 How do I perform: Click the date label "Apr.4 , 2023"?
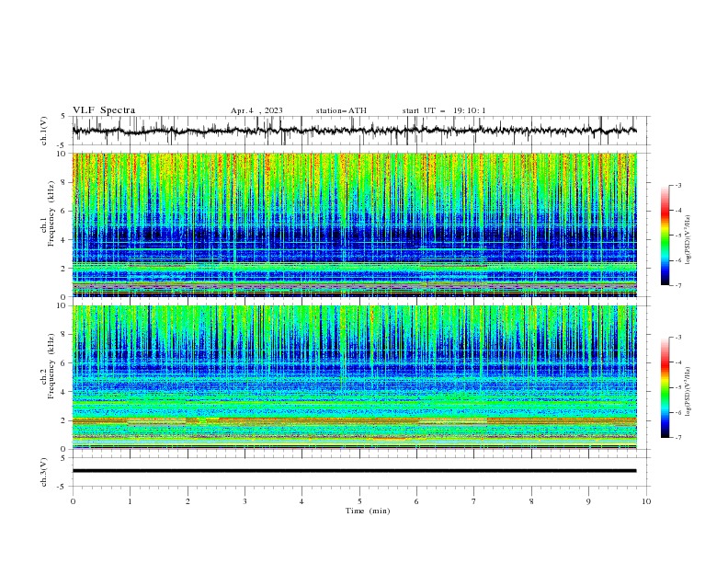click(256, 110)
